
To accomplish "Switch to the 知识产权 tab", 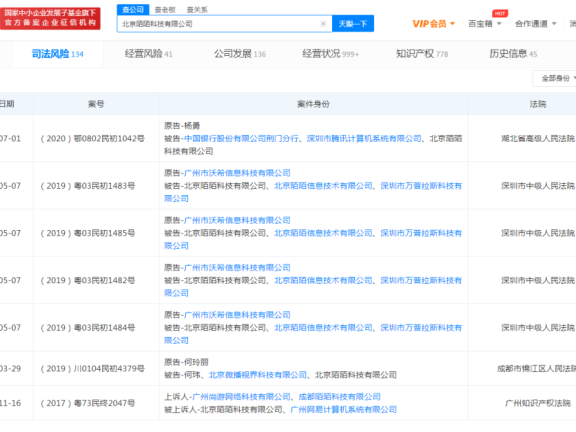I will coord(422,54).
